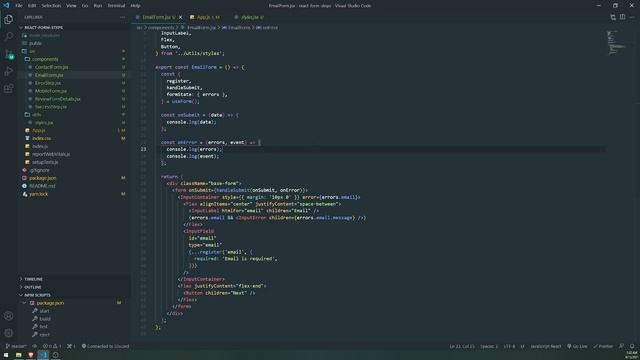This screenshot has height=360, width=640.
Task: Open the Go menu
Action: [x=85, y=6]
